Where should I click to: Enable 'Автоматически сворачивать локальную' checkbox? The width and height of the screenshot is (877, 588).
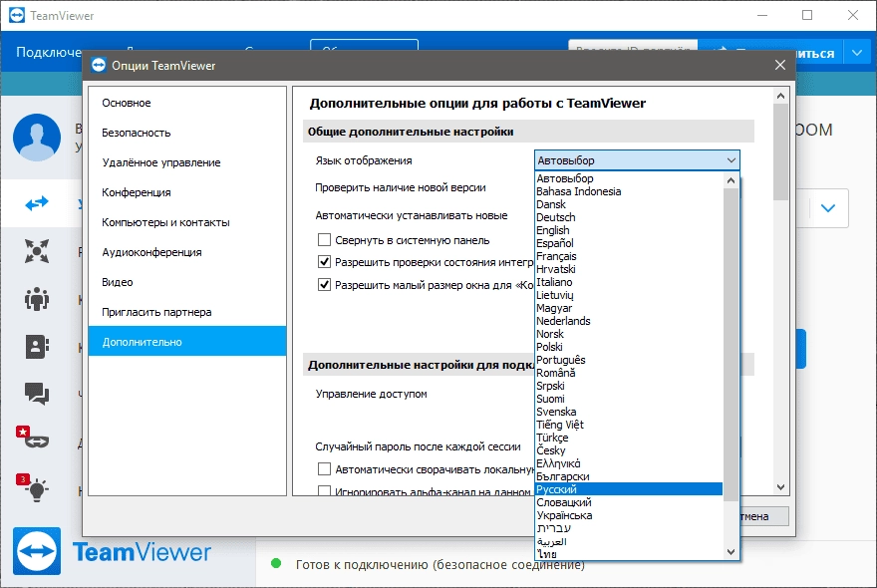coord(324,468)
